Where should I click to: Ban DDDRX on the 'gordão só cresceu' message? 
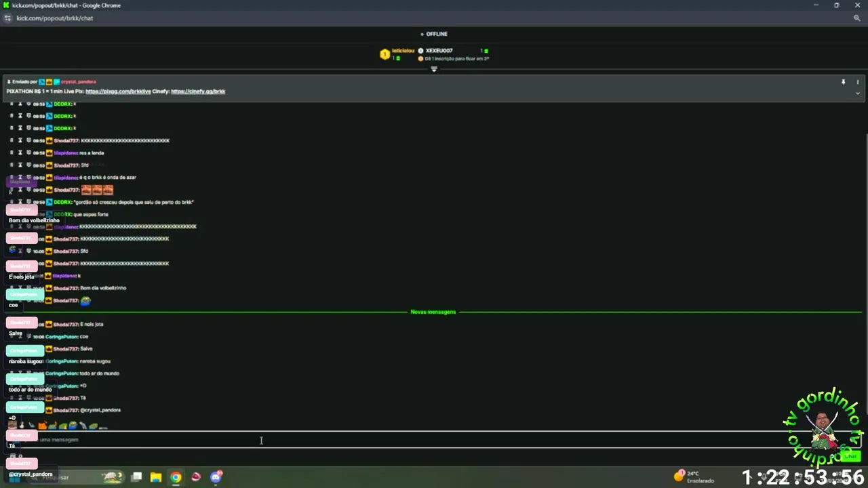[28, 202]
